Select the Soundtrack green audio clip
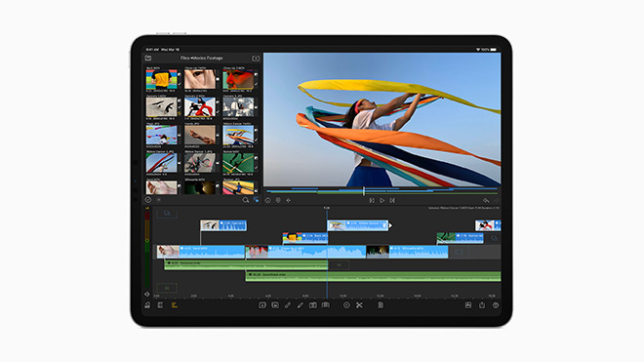 coord(373,276)
